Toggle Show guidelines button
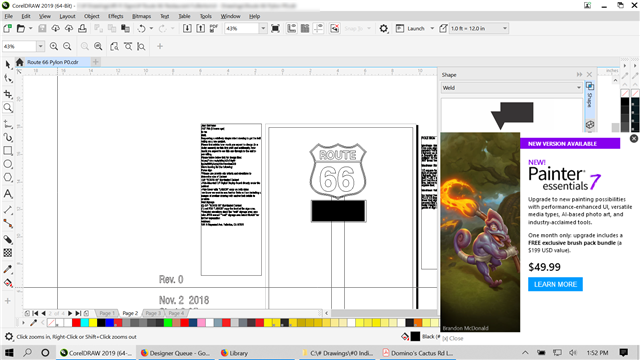Image resolution: width=640 pixels, height=360 pixels. (318, 29)
